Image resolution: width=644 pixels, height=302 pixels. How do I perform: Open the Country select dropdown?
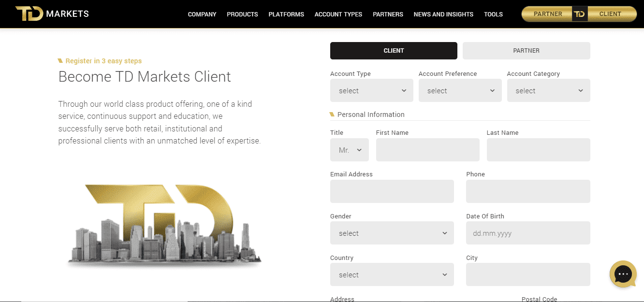(x=392, y=274)
